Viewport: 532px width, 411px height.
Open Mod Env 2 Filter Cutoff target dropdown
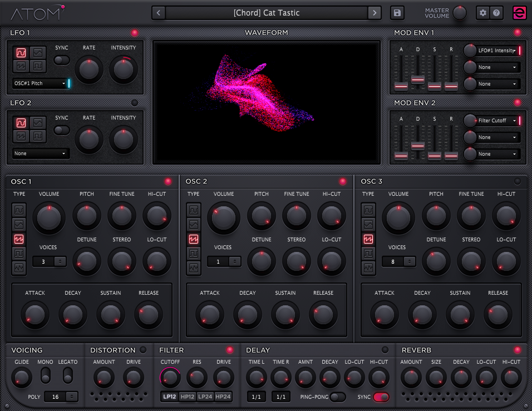pos(497,121)
